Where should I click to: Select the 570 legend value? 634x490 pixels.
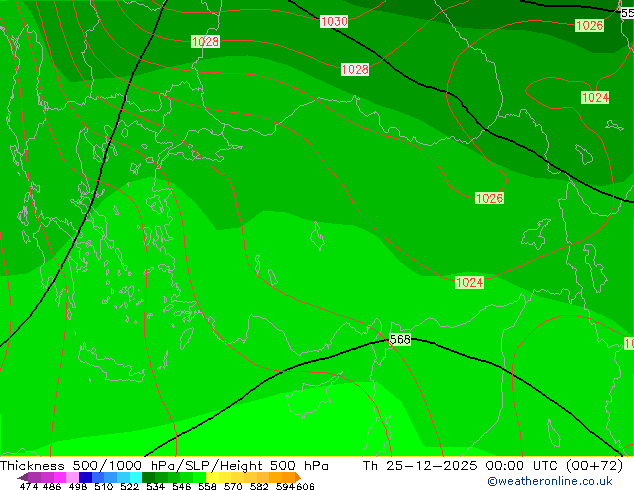click(x=233, y=486)
